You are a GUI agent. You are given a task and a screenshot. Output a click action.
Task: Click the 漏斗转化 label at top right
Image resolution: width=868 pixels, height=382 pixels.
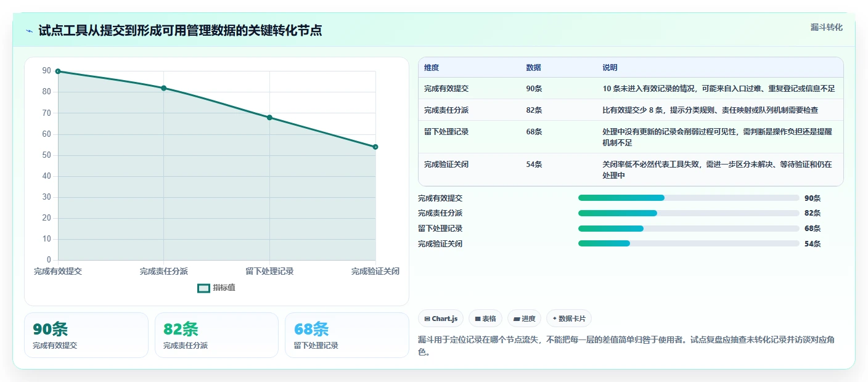point(826,27)
